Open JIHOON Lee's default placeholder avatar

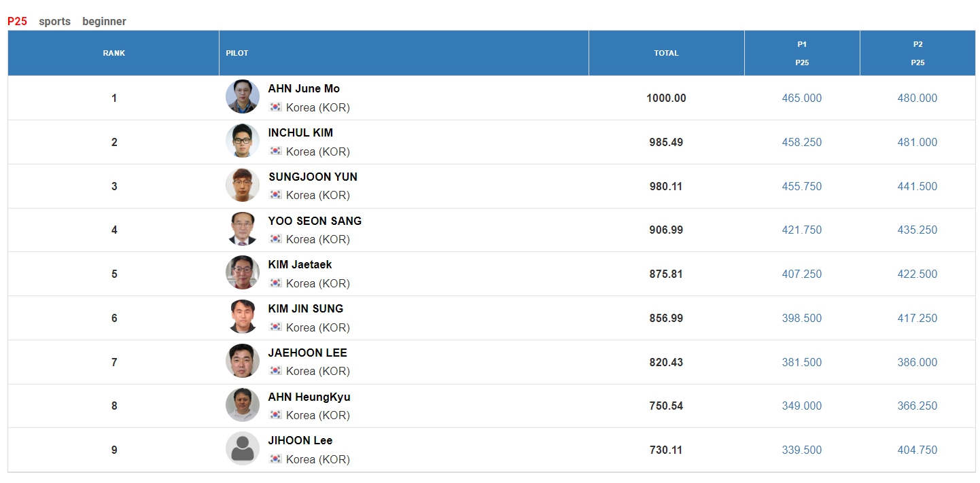coord(243,448)
